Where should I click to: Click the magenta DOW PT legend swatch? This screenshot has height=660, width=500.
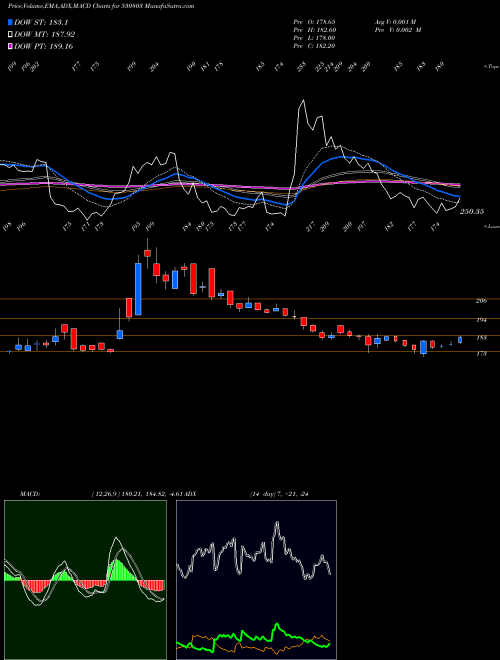point(10,46)
